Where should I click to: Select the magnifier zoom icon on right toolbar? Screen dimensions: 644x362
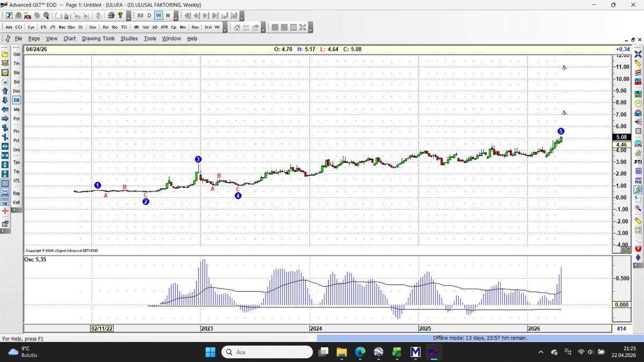pyautogui.click(x=639, y=208)
